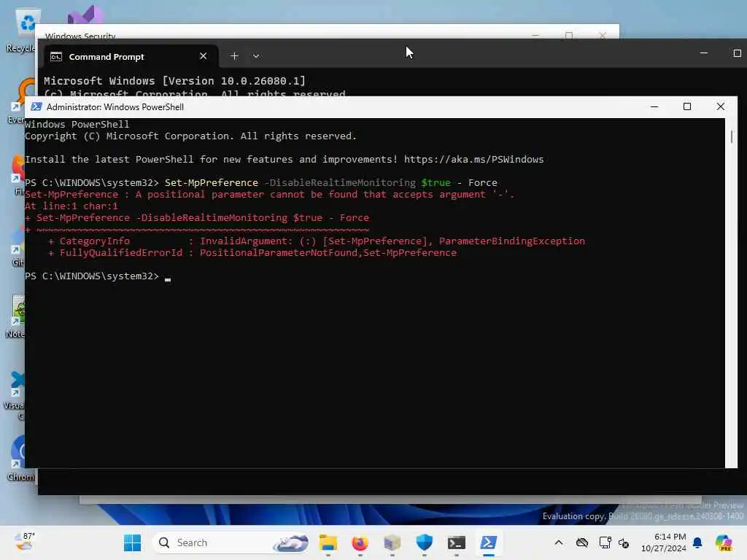The width and height of the screenshot is (747, 560).
Task: Close the Administrator PowerShell window
Action: click(x=720, y=106)
